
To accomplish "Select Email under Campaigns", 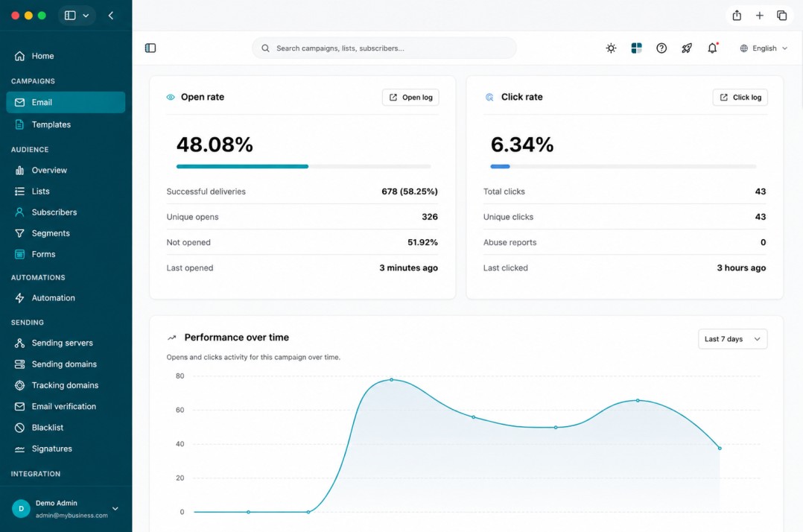I will (x=66, y=102).
